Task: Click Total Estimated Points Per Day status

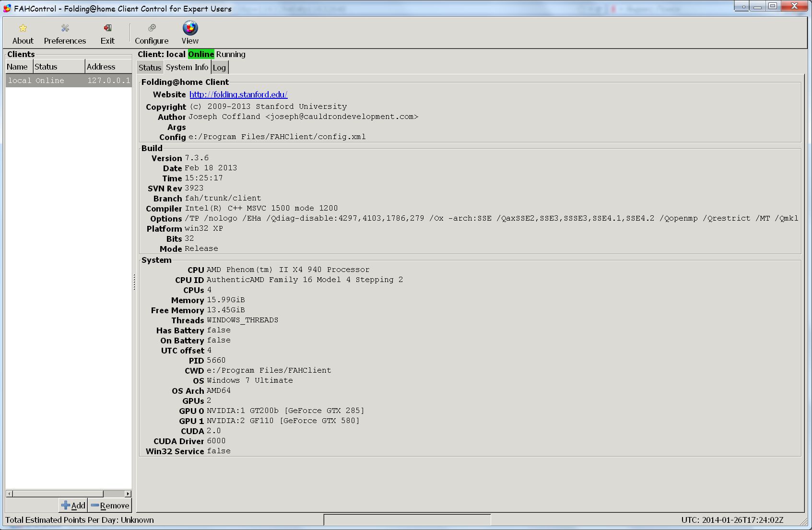Action: (80, 520)
